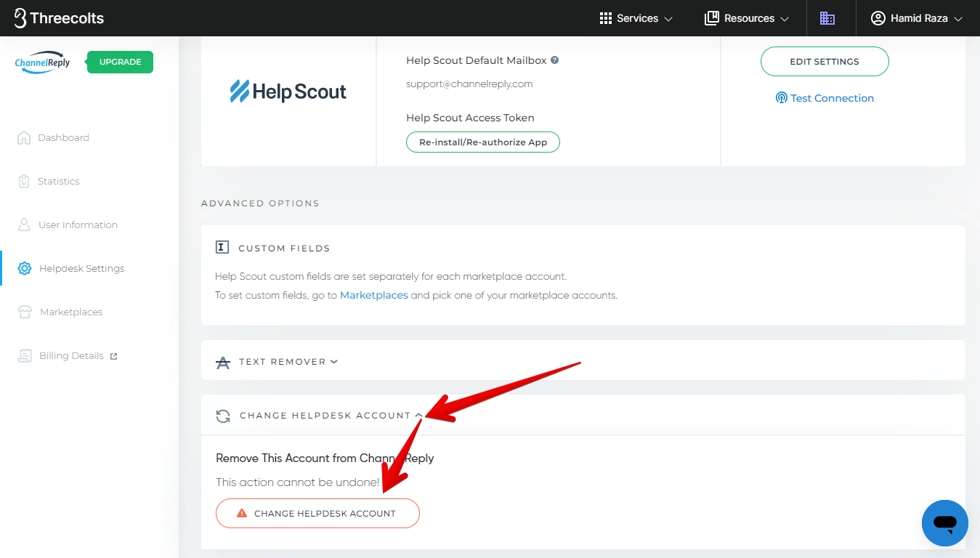Click Re-install/Re-authorize App button
980x558 pixels.
[x=483, y=142]
